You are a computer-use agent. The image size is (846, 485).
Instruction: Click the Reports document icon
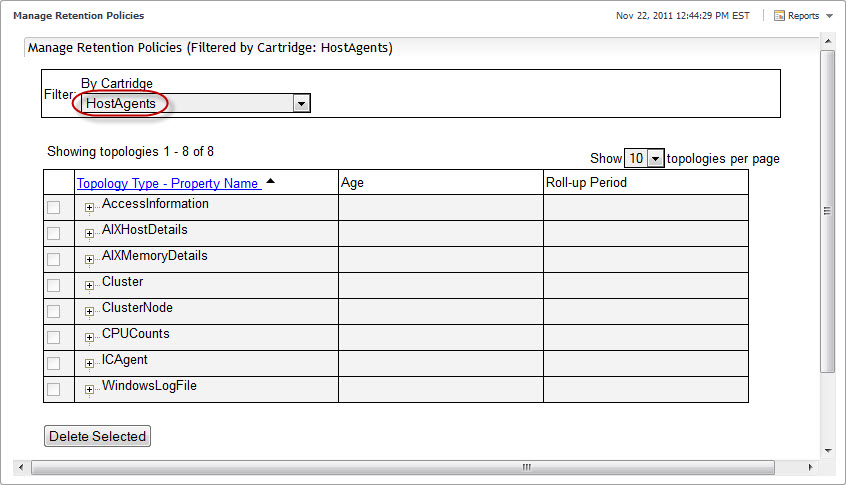click(x=779, y=16)
